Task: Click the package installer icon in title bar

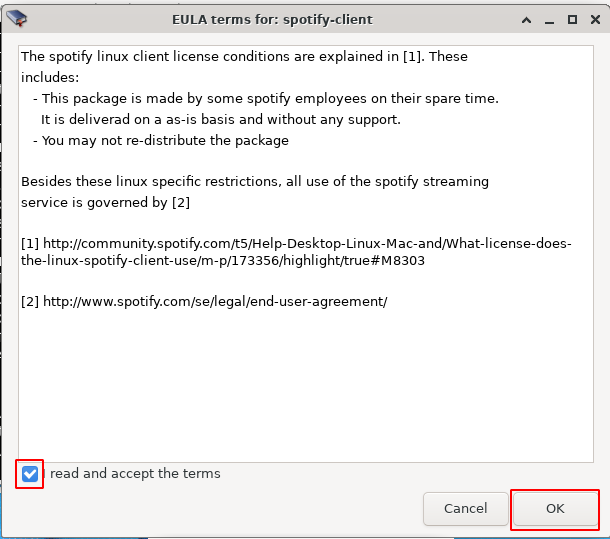Action: click(16, 18)
